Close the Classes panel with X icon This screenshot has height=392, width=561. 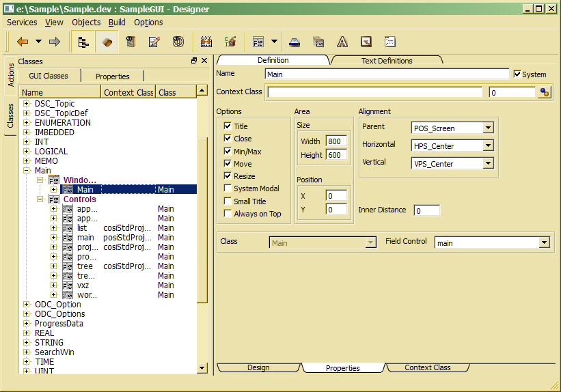point(204,61)
